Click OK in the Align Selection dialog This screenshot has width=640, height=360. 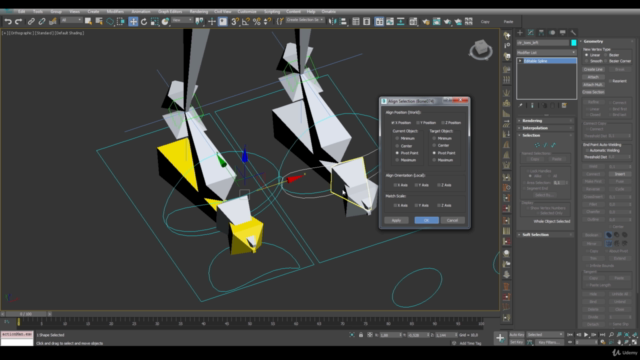click(427, 220)
